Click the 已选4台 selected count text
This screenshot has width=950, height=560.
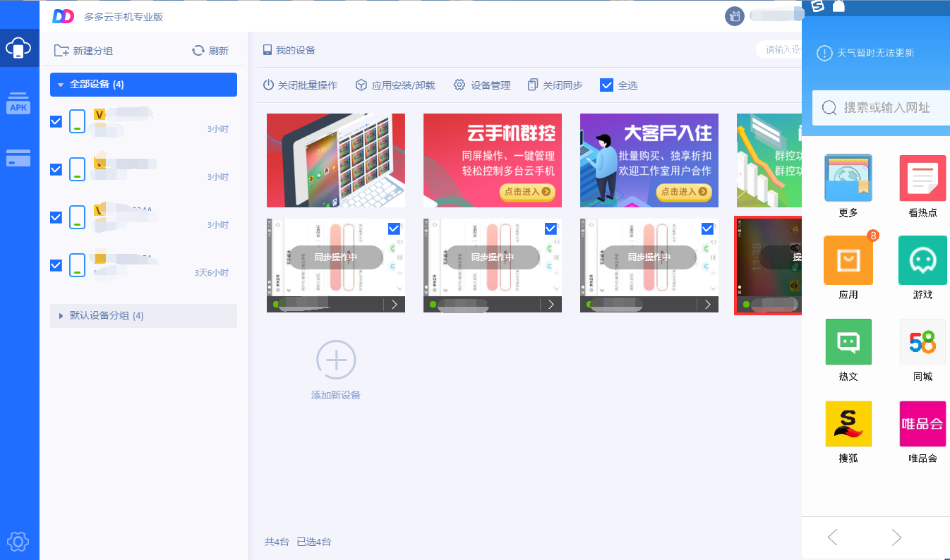pyautogui.click(x=313, y=542)
